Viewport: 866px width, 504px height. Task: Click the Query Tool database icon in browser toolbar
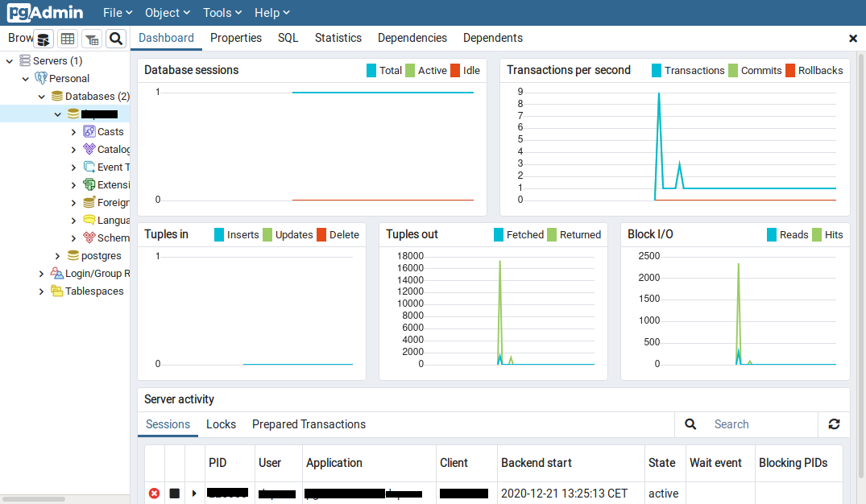[44, 39]
